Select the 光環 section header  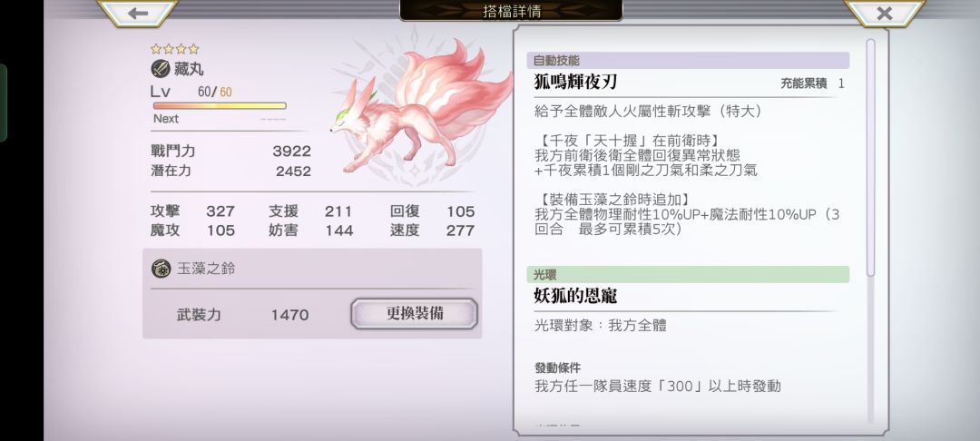(688, 274)
